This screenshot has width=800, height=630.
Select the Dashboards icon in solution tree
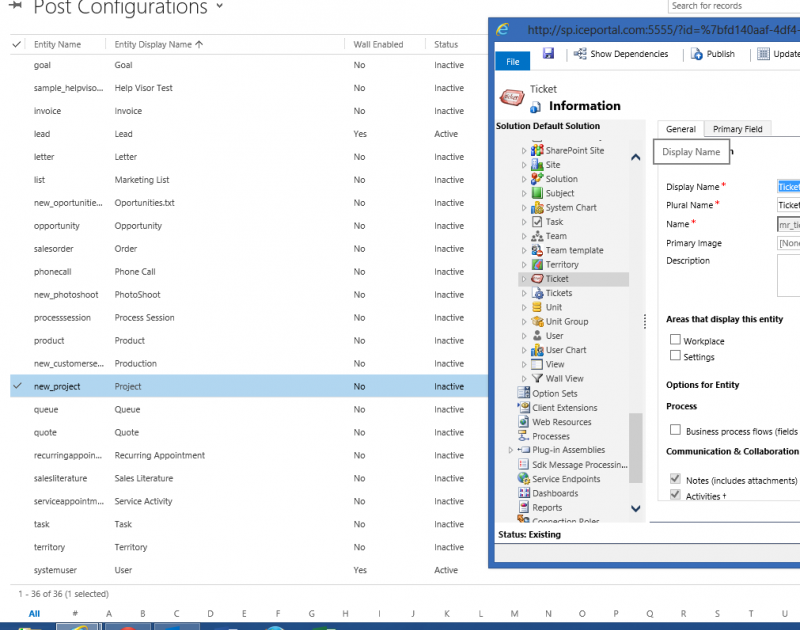pyautogui.click(x=524, y=493)
